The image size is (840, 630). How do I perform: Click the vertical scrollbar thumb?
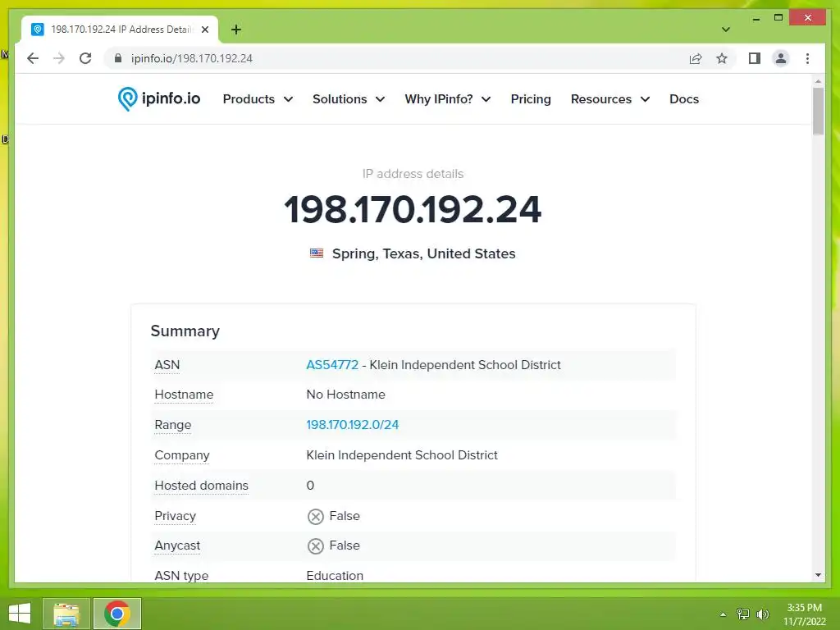[818, 111]
